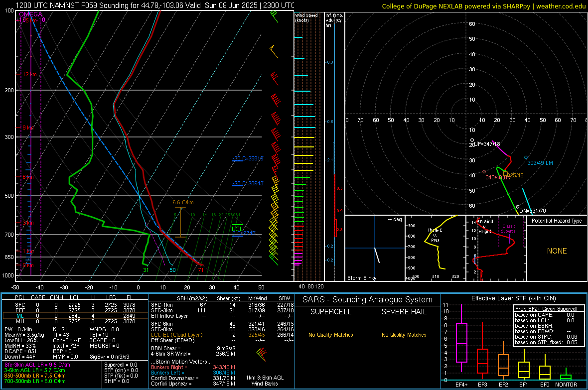Click the UP=347/18 hodograph label
This screenshot has width=588, height=390.
tap(487, 144)
